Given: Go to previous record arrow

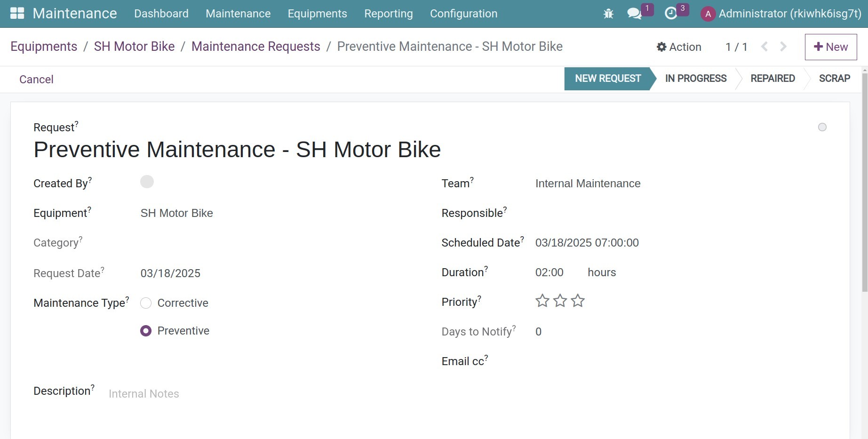Looking at the screenshot, I should point(764,47).
